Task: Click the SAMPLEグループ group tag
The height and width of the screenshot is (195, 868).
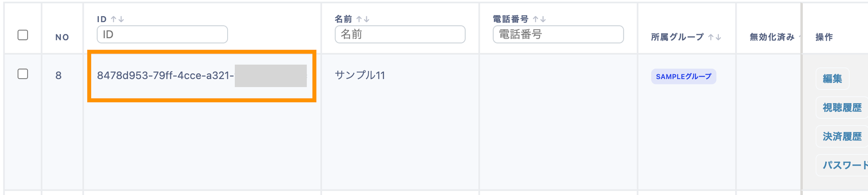Action: pos(683,76)
